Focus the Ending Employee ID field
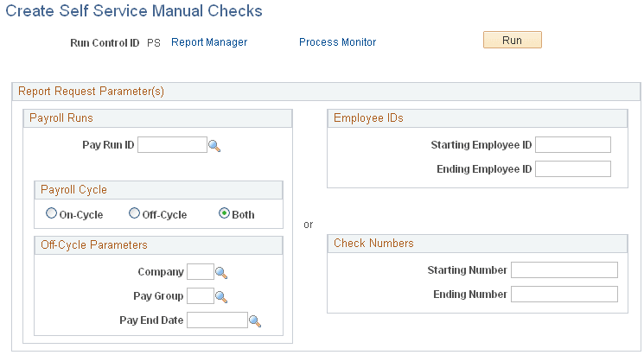Image resolution: width=644 pixels, height=355 pixels. pyautogui.click(x=573, y=169)
